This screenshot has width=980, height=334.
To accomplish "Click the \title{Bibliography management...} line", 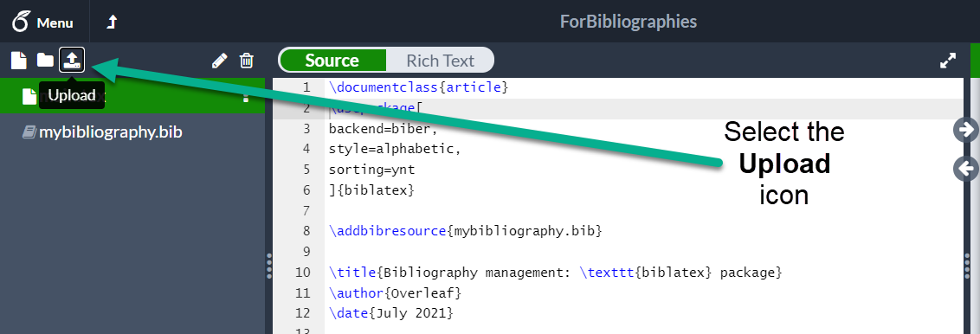I will (556, 273).
